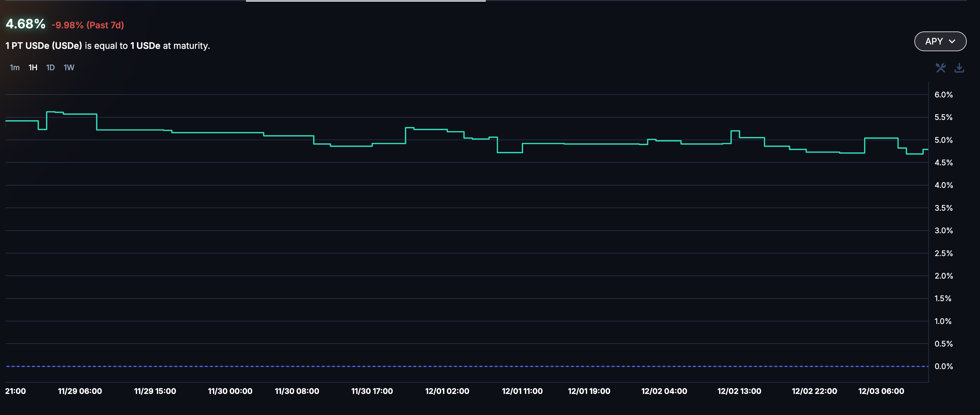Open the chart tools wrench icon
The height and width of the screenshot is (415, 980).
click(940, 68)
